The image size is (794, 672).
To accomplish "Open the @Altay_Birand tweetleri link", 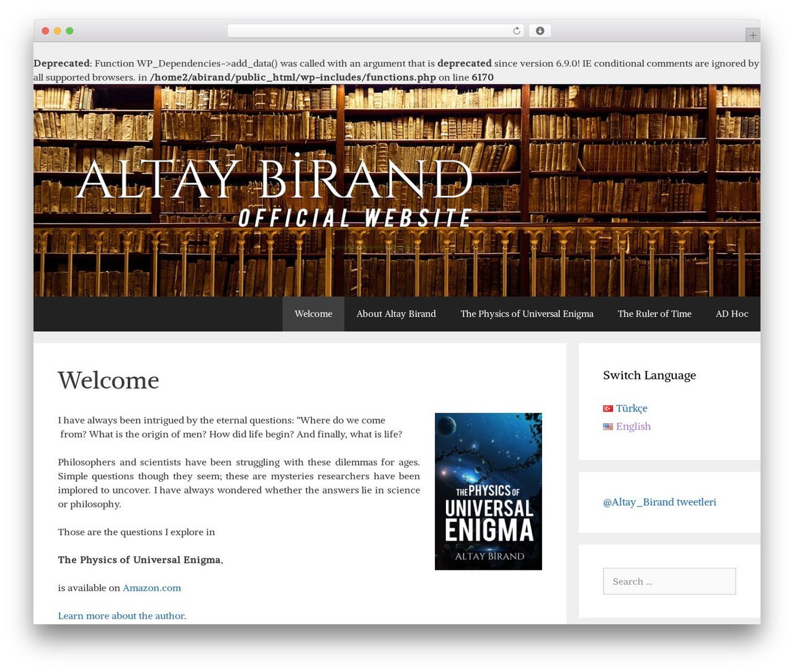I will (659, 502).
